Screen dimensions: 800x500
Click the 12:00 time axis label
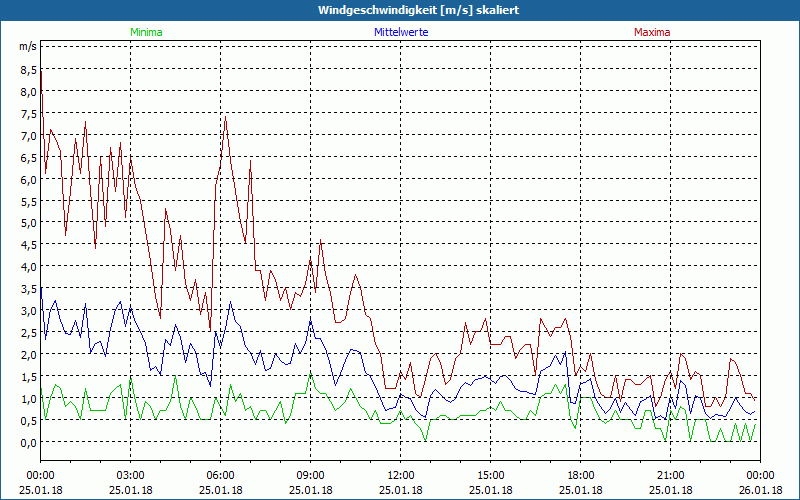401,476
